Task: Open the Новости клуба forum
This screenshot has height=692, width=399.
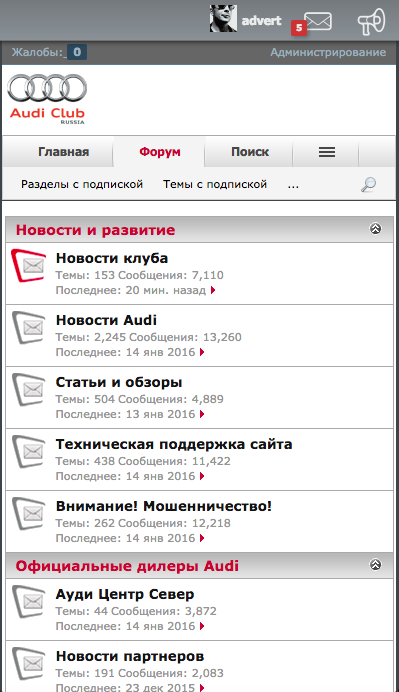Action: (112, 258)
